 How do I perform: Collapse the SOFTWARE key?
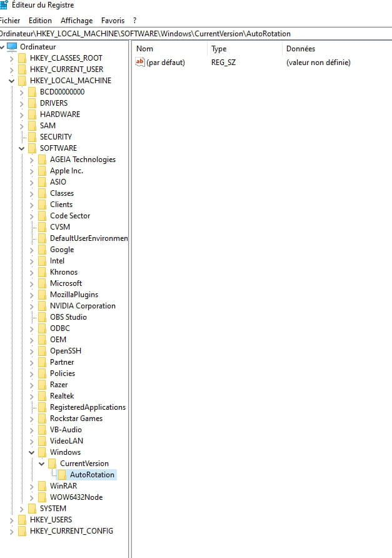(x=22, y=148)
